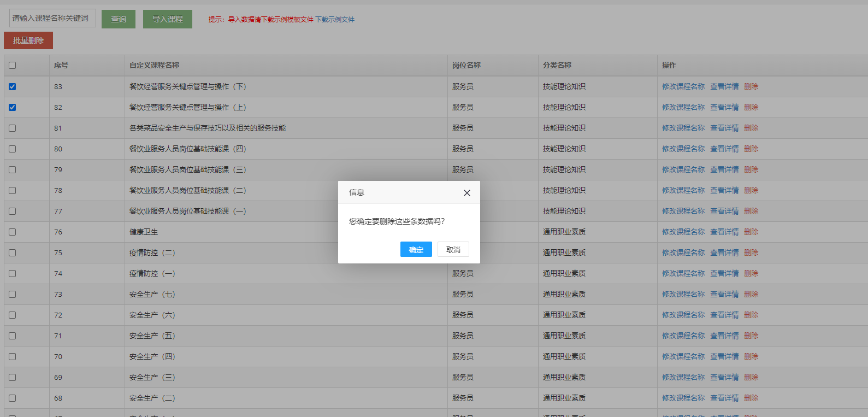The height and width of the screenshot is (417, 868).
Task: Click 删除 link for row 68
Action: (x=751, y=398)
